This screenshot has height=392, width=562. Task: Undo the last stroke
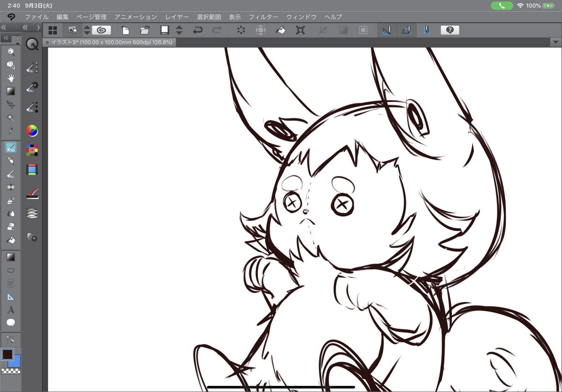(x=198, y=30)
